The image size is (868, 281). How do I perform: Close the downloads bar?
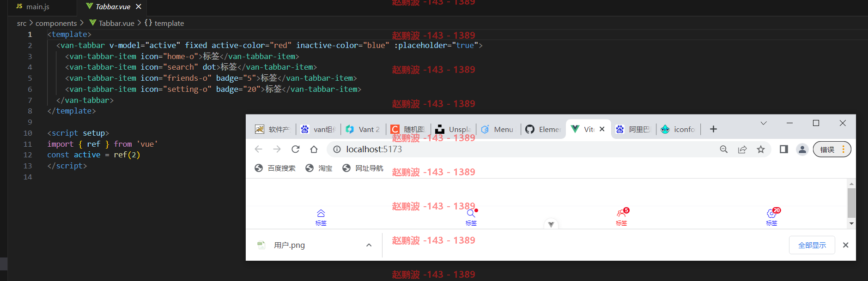pos(846,245)
